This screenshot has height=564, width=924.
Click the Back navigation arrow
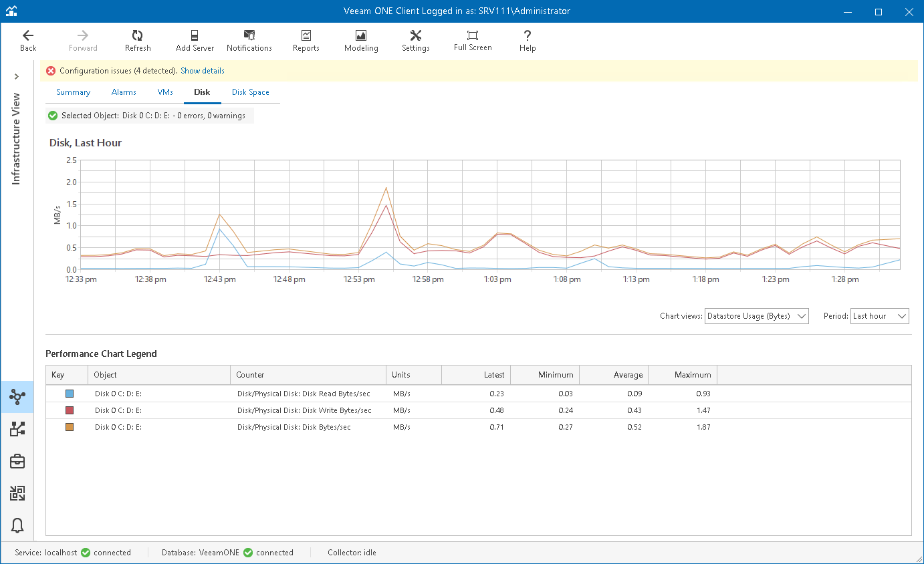click(28, 40)
